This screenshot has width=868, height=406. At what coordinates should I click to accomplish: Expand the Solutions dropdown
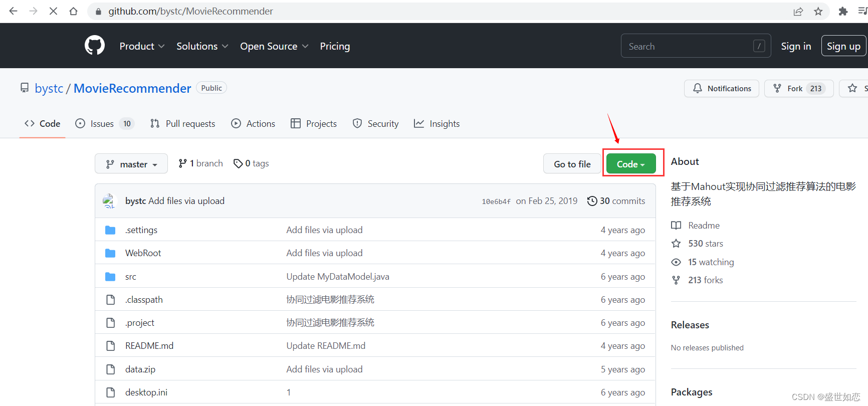(x=202, y=46)
